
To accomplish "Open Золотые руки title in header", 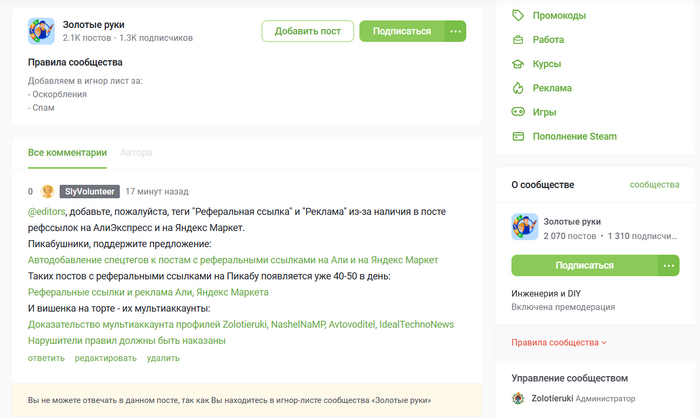I will 93,25.
